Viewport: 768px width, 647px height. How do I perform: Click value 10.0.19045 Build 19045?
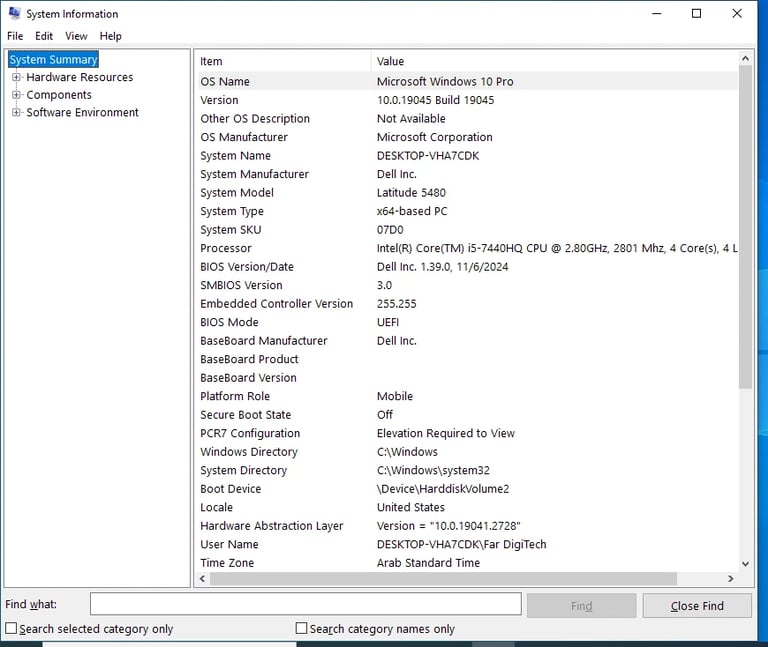click(435, 100)
